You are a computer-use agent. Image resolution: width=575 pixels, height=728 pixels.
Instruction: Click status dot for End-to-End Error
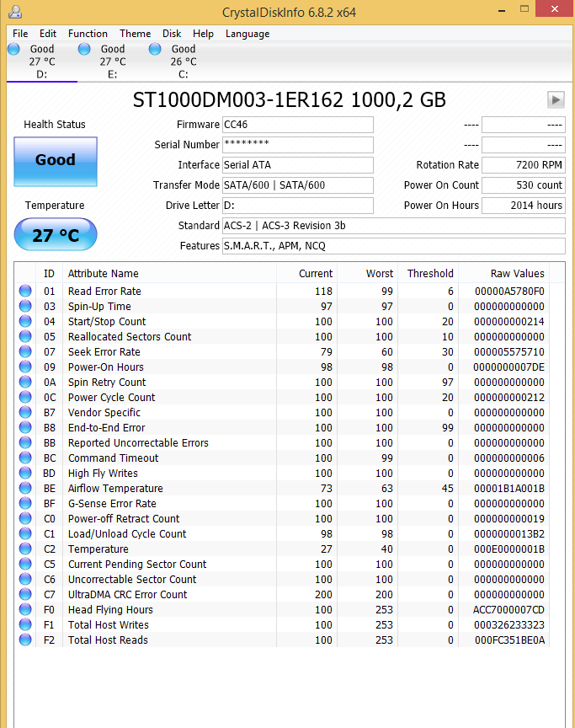25,427
